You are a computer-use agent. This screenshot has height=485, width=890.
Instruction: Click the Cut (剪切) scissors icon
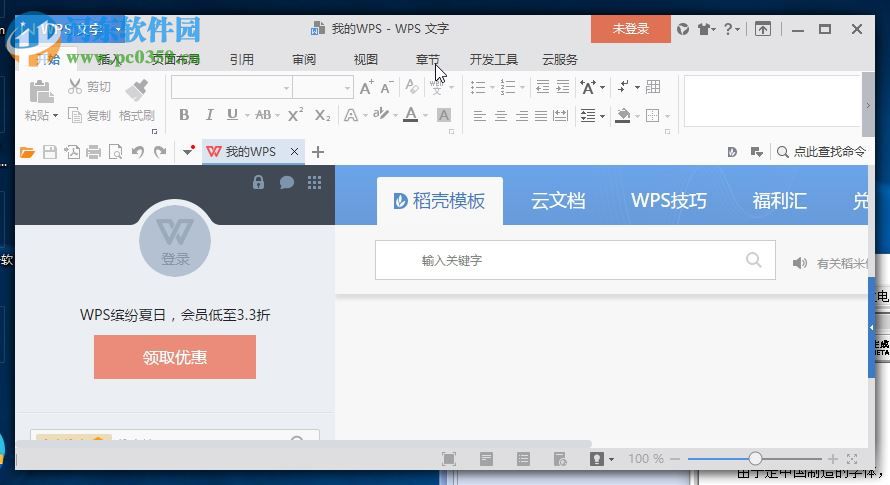pos(75,86)
